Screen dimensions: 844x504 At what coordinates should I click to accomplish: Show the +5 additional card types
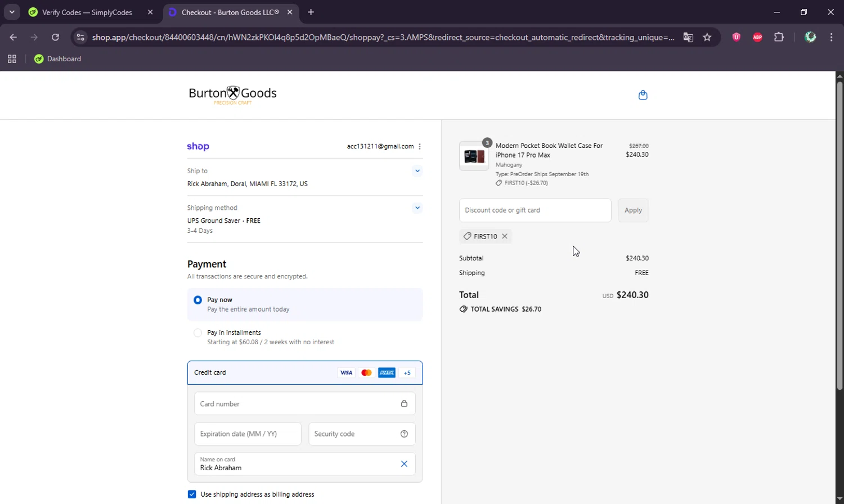click(x=407, y=372)
